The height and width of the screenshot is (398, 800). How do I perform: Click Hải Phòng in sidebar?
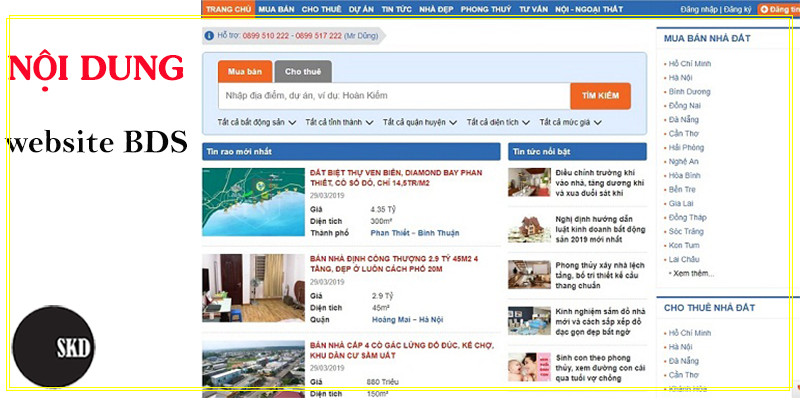[686, 147]
